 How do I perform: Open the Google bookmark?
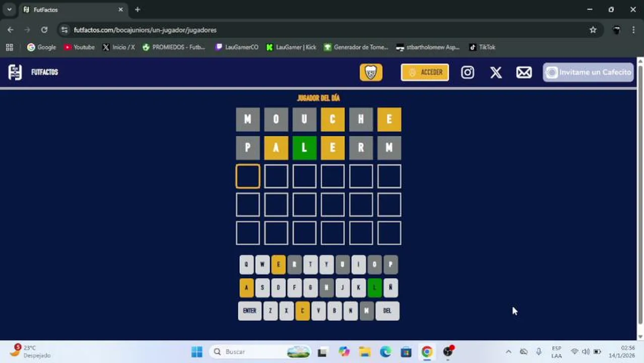(x=41, y=47)
